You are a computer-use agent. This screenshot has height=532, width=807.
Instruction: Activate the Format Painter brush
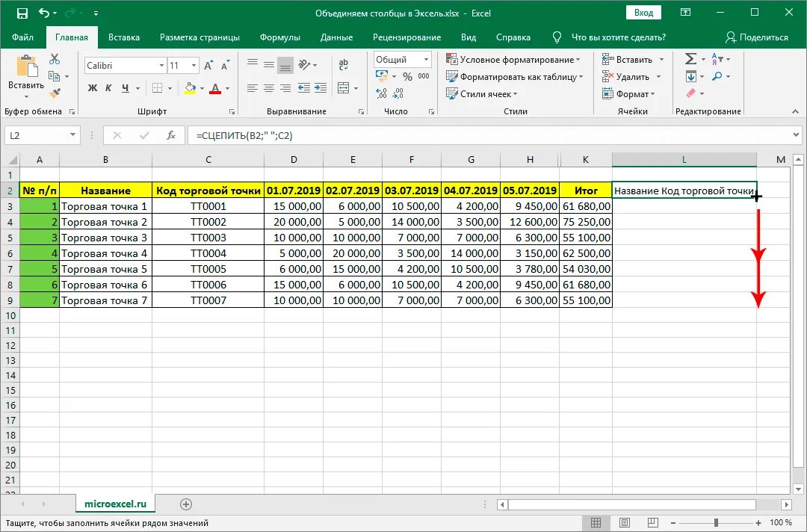coord(55,93)
